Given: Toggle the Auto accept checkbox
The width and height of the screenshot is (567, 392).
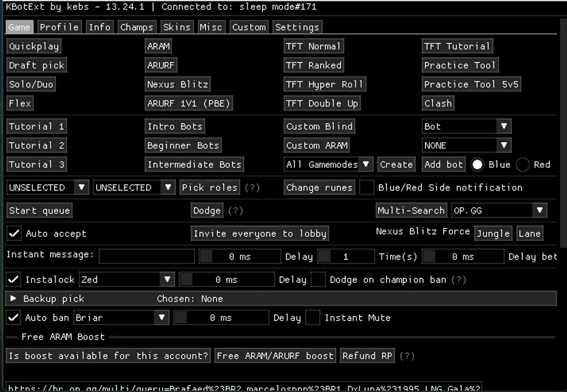Looking at the screenshot, I should pos(14,234).
